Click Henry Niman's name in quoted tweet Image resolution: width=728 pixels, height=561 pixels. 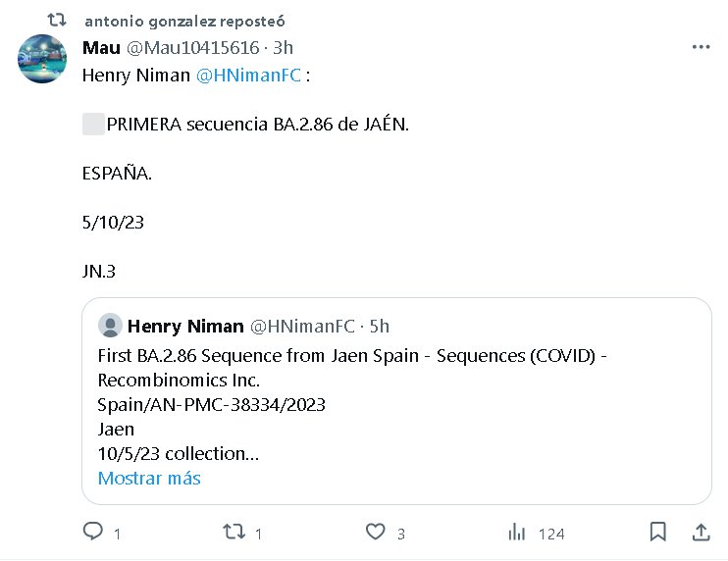click(x=185, y=326)
